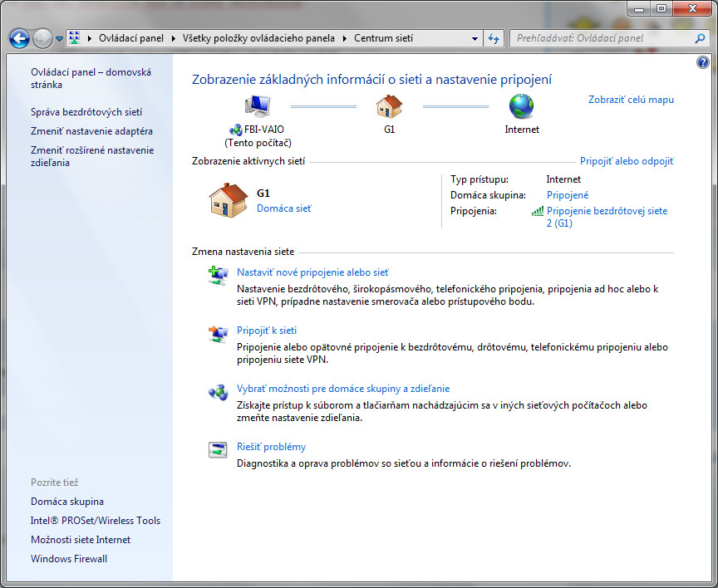Select Všetky položky ovládacieho panela breadcrumb

(258, 38)
